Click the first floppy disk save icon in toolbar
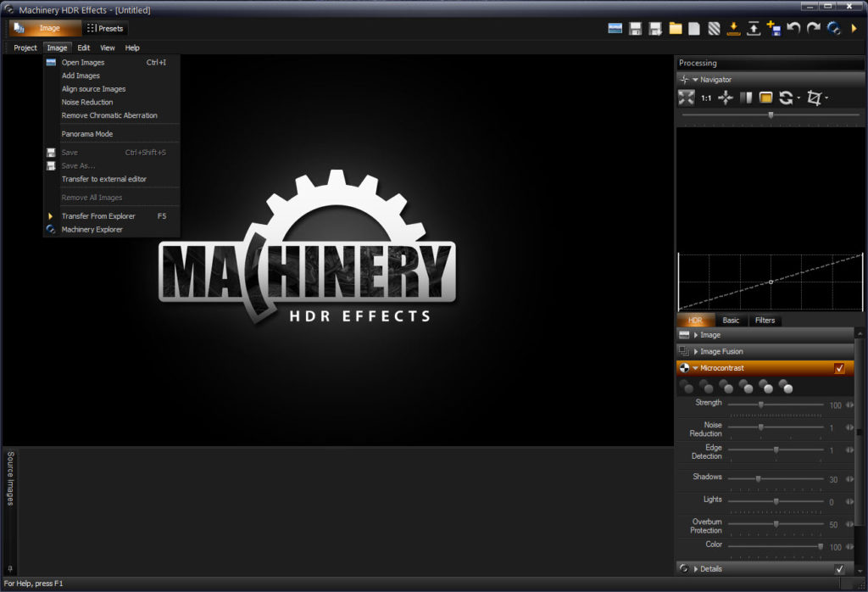The height and width of the screenshot is (592, 868). click(x=636, y=28)
